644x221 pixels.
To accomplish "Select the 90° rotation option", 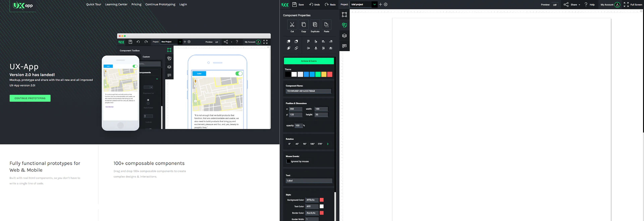I will 305,144.
